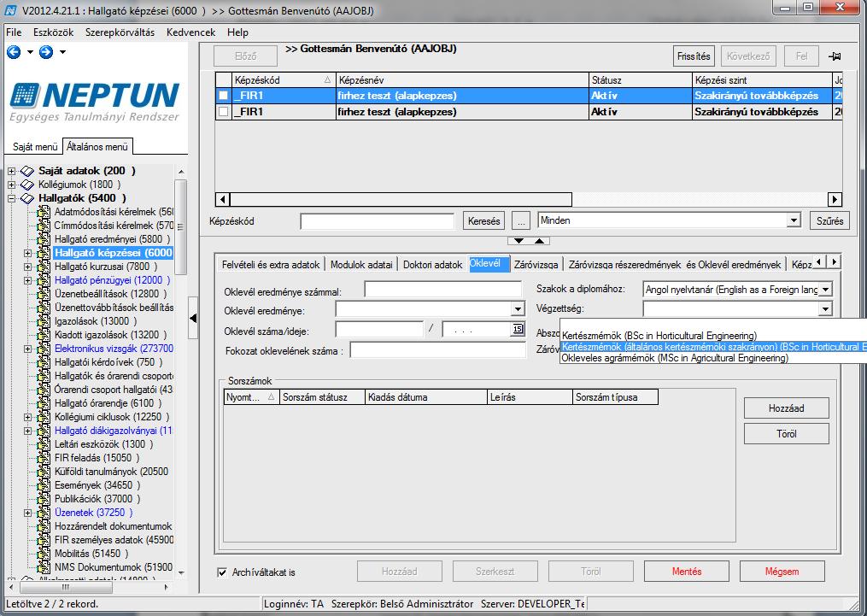The height and width of the screenshot is (616, 867).
Task: Toggle checkbox of selected _FIR1 row
Action: tap(224, 96)
